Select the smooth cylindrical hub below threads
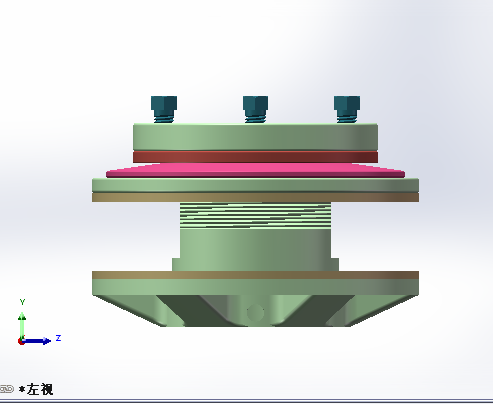The image size is (493, 404). click(255, 244)
